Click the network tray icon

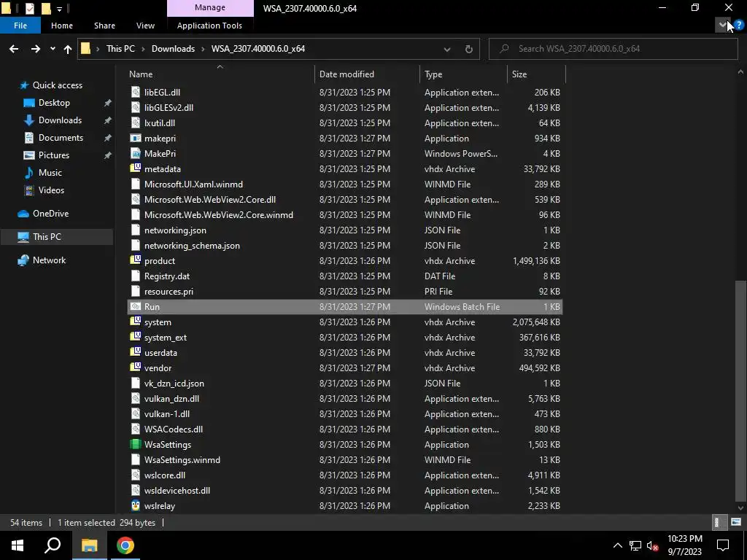click(635, 545)
